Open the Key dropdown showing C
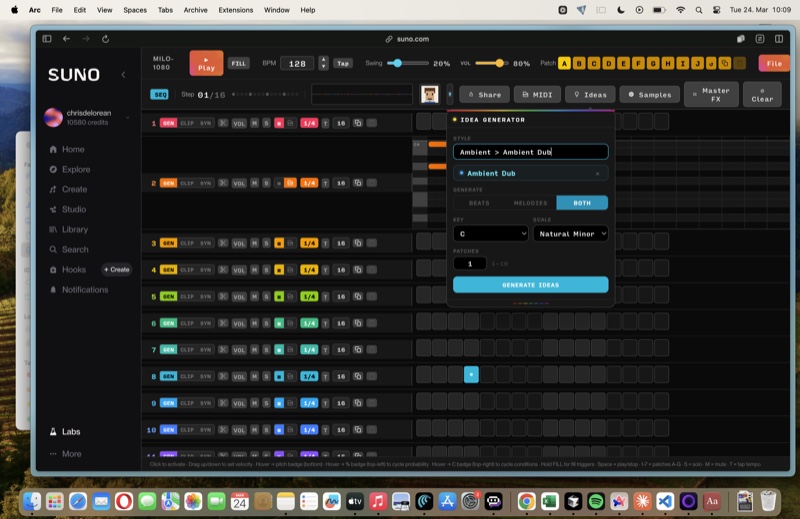Image resolution: width=800 pixels, height=519 pixels. tap(490, 234)
